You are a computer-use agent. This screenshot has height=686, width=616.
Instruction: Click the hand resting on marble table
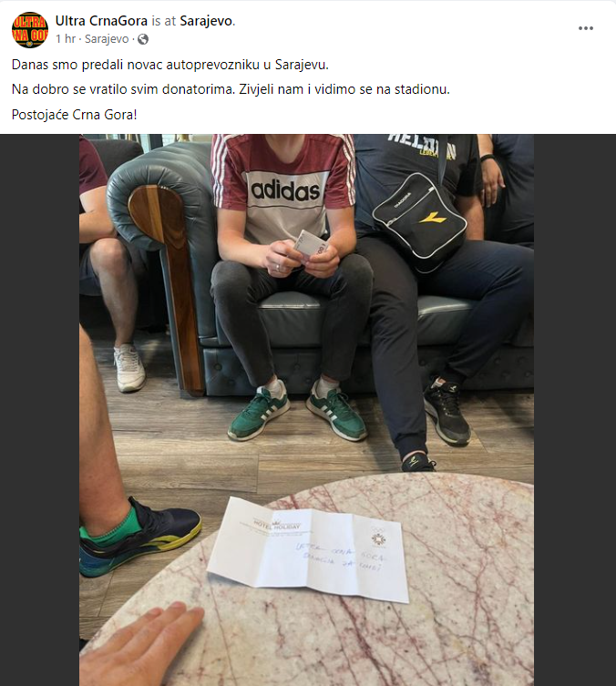[x=141, y=644]
